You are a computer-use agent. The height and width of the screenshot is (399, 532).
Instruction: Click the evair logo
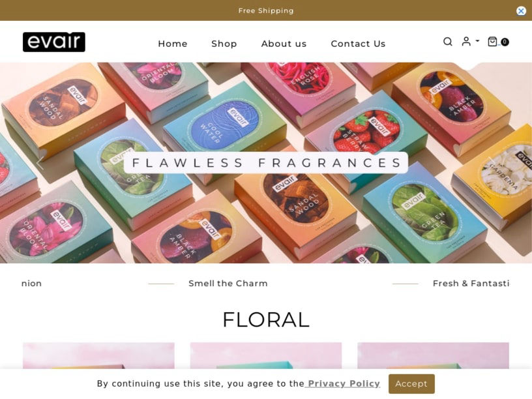pyautogui.click(x=54, y=42)
